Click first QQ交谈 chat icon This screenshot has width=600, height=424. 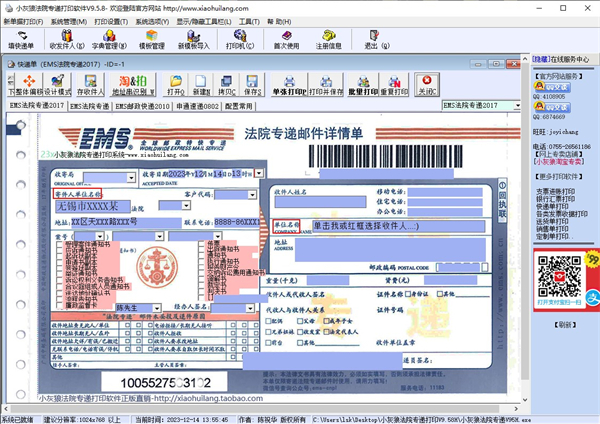552,87
